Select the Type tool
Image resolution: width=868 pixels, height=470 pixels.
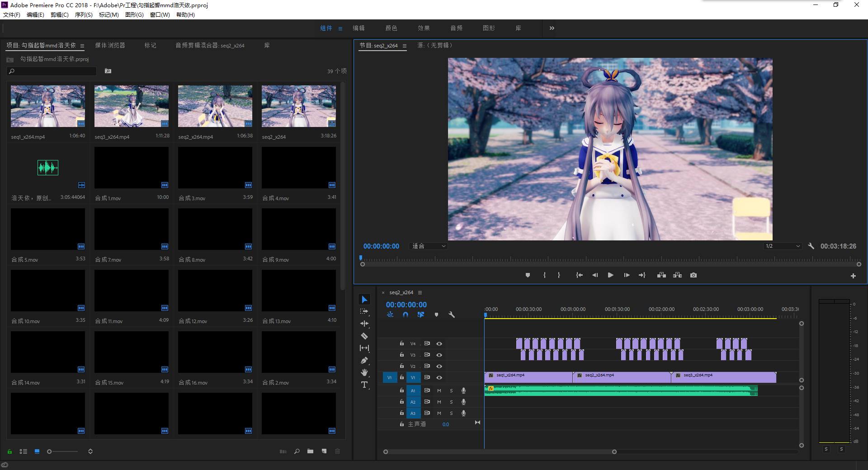(364, 385)
